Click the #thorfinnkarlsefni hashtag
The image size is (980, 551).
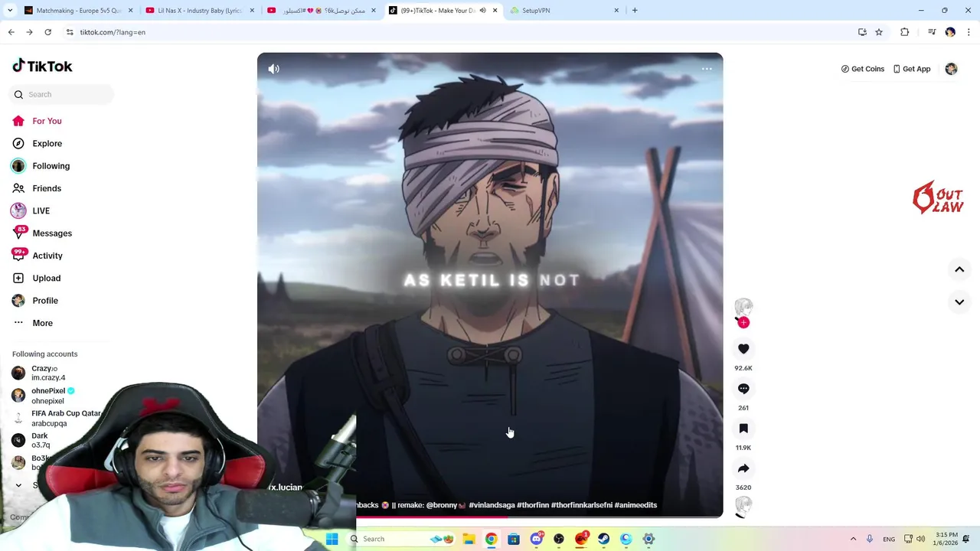tap(582, 505)
